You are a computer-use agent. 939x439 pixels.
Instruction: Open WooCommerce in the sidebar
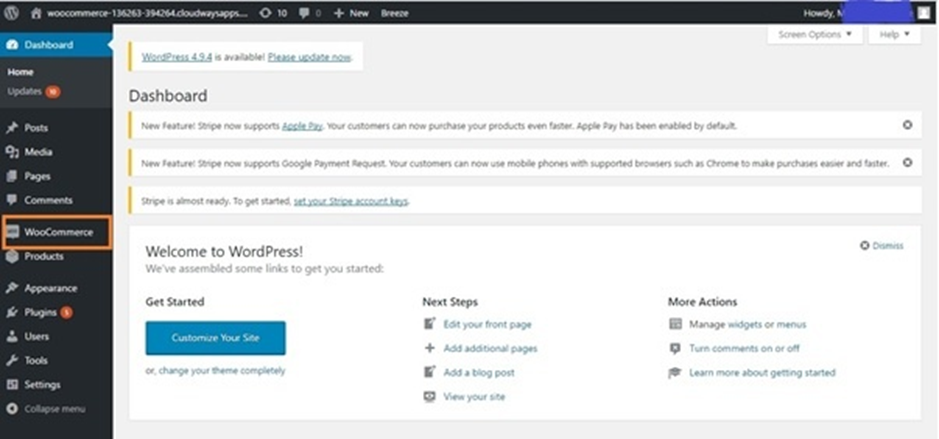56,232
